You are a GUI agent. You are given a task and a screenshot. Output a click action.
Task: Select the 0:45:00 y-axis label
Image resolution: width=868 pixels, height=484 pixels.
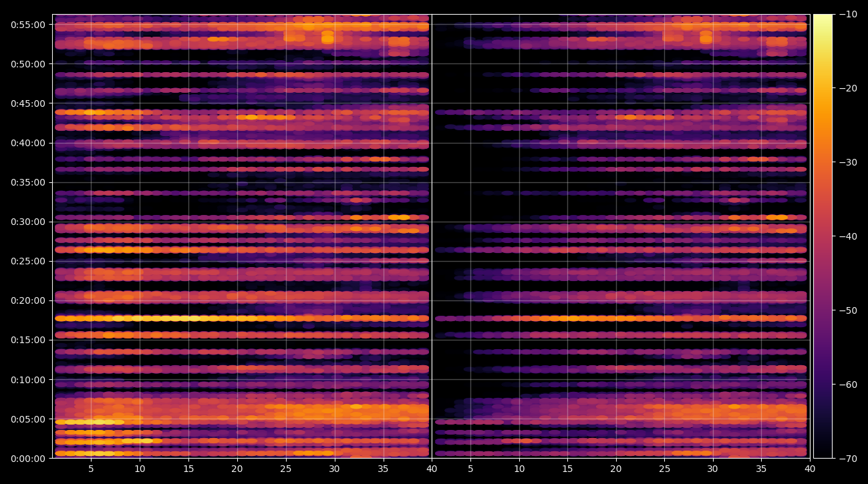tap(27, 103)
